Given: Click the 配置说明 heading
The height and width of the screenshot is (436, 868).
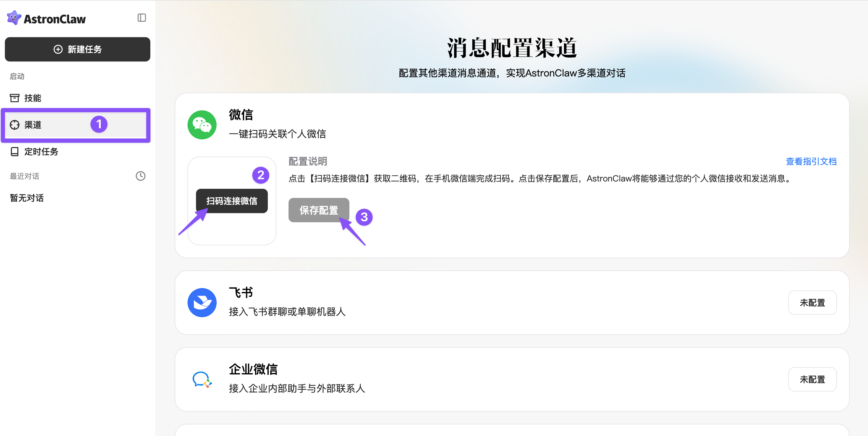Looking at the screenshot, I should coord(308,161).
